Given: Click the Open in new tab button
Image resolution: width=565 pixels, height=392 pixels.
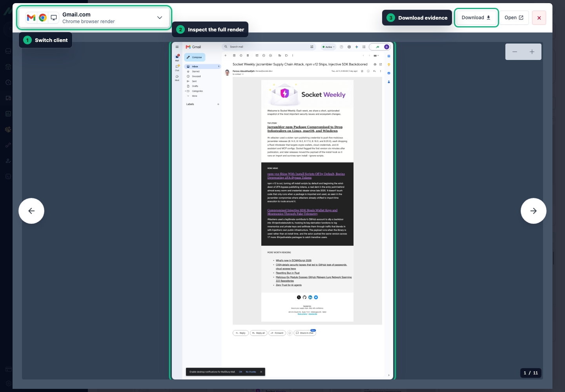Looking at the screenshot, I should tap(514, 18).
